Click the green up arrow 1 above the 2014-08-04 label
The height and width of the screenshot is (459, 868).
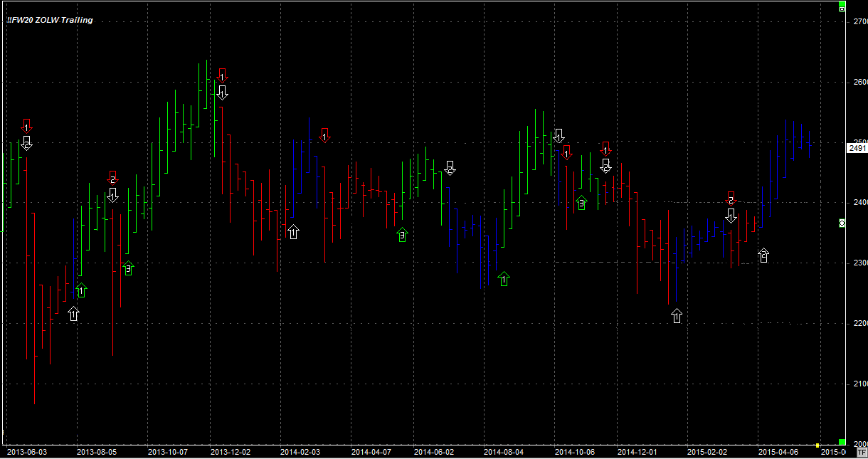(x=504, y=279)
